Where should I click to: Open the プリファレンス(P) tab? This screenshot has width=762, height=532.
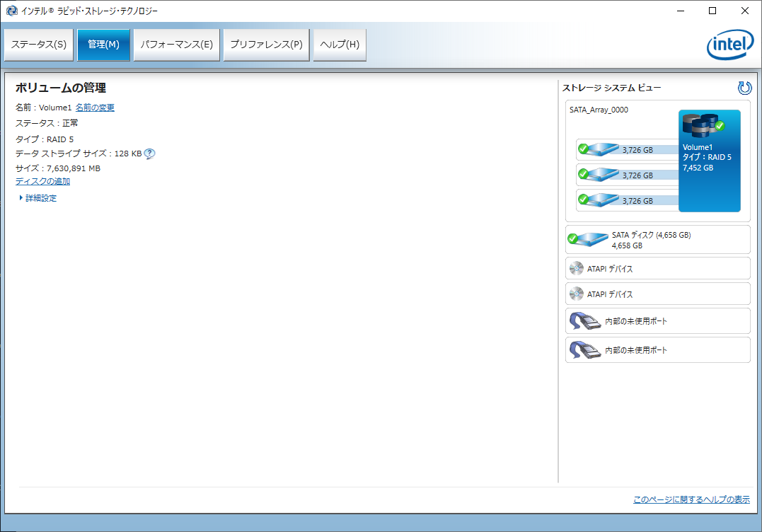[266, 45]
